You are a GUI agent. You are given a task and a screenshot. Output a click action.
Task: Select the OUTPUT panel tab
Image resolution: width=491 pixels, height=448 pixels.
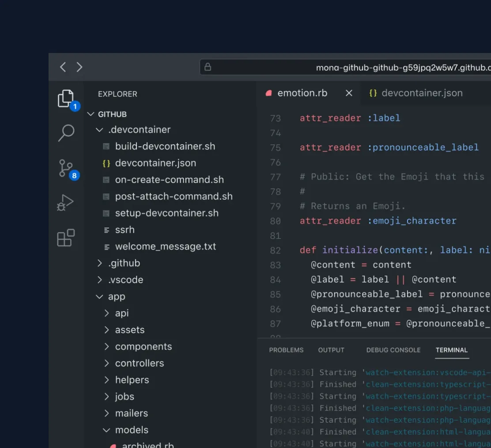[x=331, y=350]
